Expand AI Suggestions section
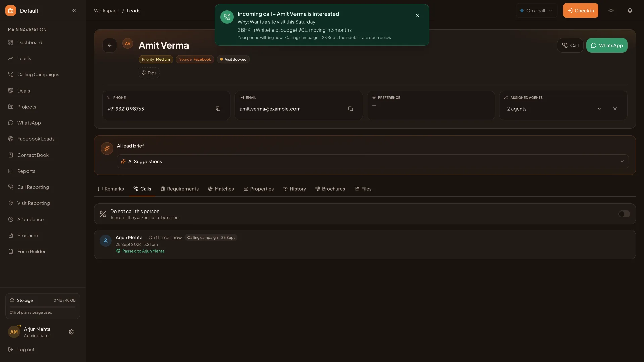The width and height of the screenshot is (644, 362). 373,161
